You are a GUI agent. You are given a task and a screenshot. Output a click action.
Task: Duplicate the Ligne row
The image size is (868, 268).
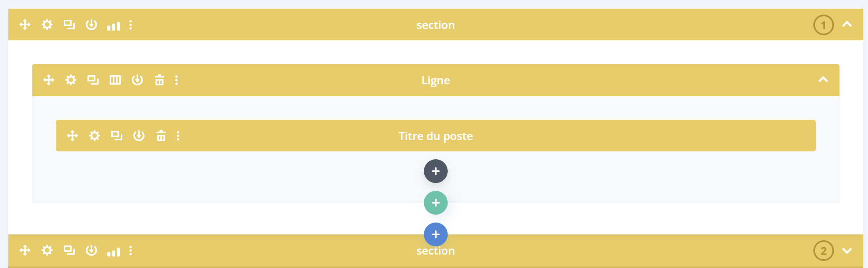93,80
